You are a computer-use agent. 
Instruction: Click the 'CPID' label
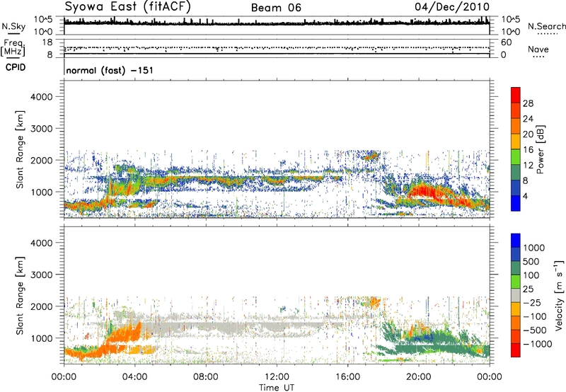click(16, 67)
